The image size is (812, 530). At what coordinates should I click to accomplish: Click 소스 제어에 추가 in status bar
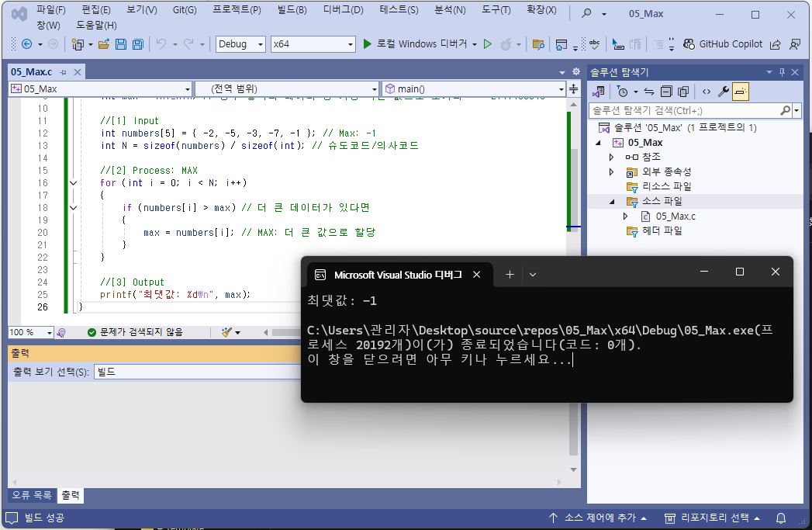(598, 518)
